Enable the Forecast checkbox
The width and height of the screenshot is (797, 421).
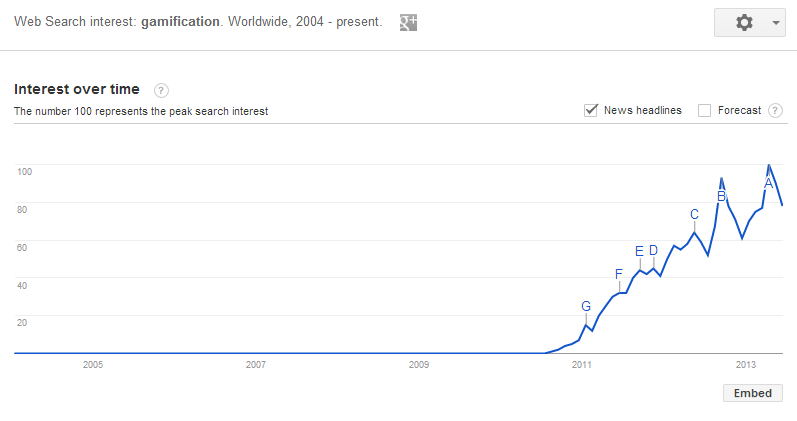pyautogui.click(x=704, y=110)
